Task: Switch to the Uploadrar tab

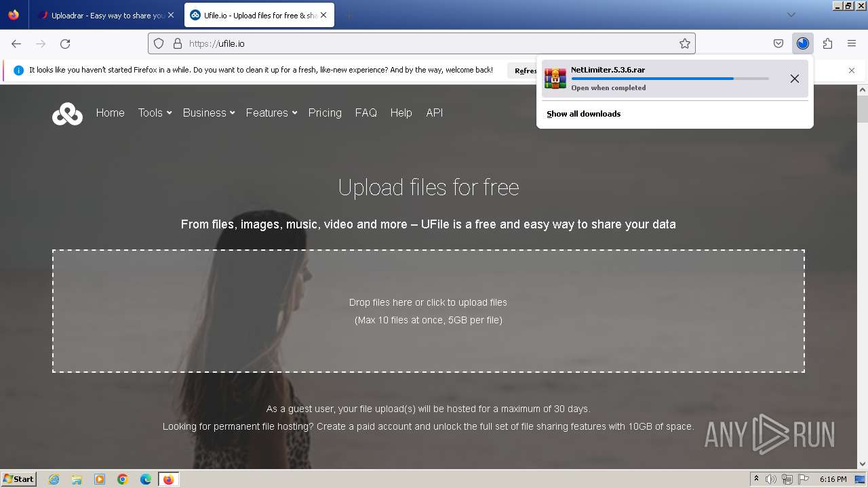Action: point(106,15)
